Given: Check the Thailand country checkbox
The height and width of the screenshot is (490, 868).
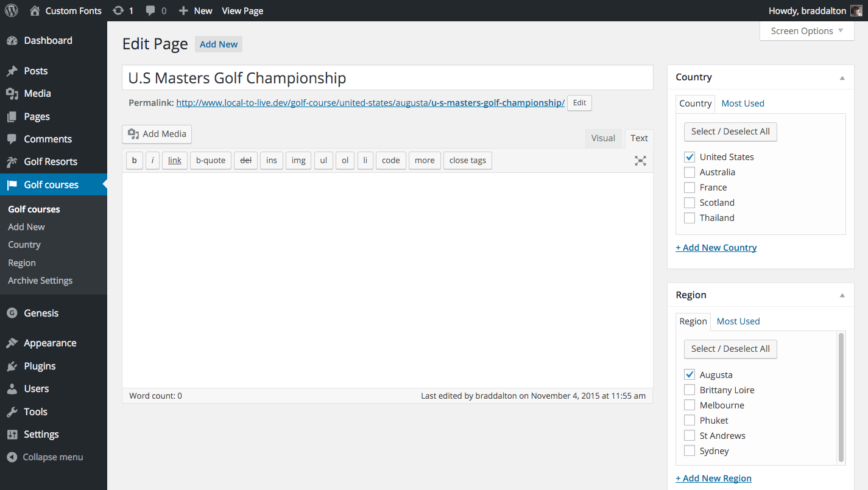Looking at the screenshot, I should (x=690, y=218).
